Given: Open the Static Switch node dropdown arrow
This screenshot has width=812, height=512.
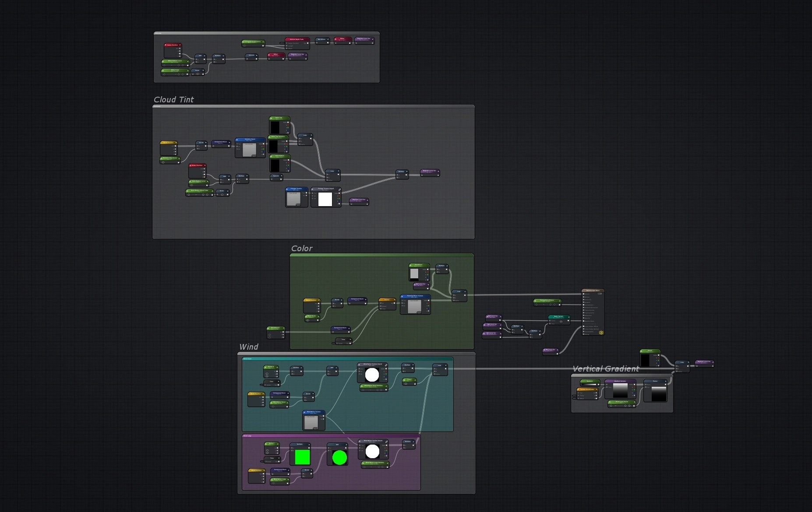Looking at the screenshot, I should tap(568, 316).
